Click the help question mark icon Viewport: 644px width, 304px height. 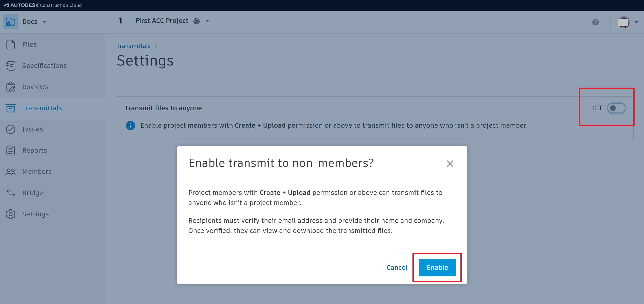[x=595, y=22]
